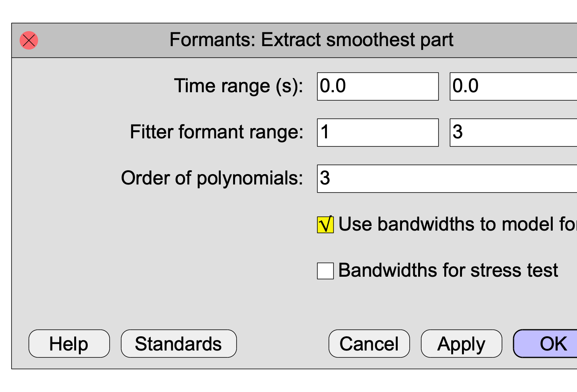The image size is (577, 392).
Task: Click the 'Fitter formant range:' label
Action: pos(217,132)
